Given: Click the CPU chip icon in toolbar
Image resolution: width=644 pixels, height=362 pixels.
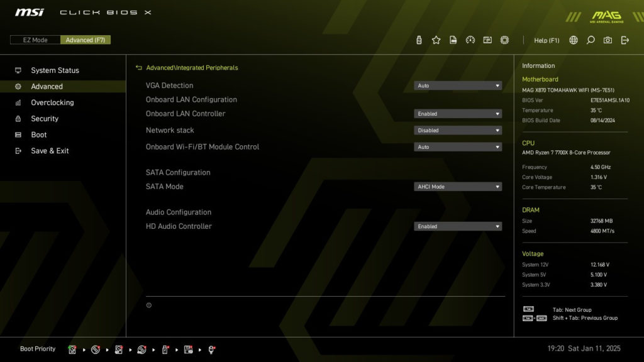Looking at the screenshot, I should (x=505, y=40).
